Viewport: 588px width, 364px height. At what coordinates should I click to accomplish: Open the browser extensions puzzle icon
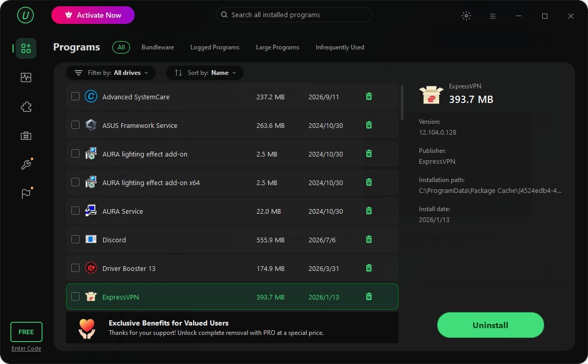click(x=26, y=107)
